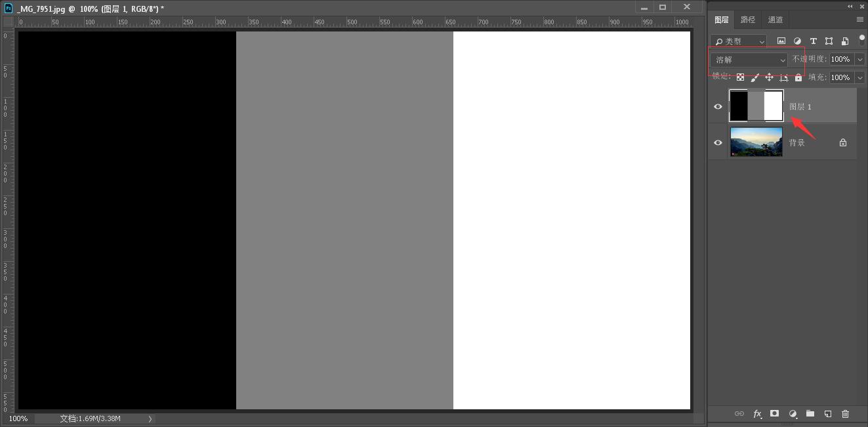868x427 pixels.
Task: Hide 图层 1 layer visibility
Action: (x=718, y=106)
